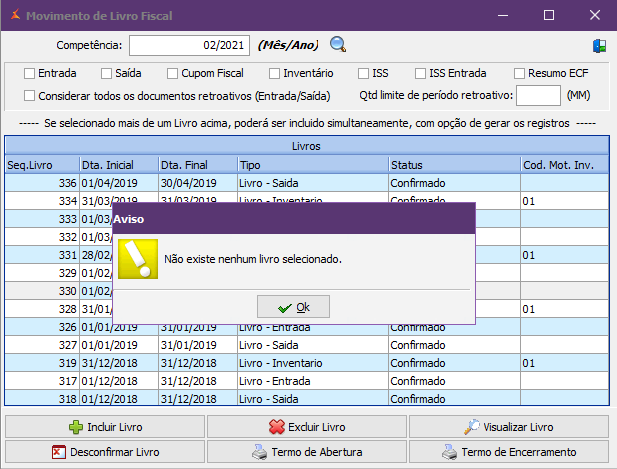
Task: Click the magnifier search icon beside Competência
Action: coord(338,44)
